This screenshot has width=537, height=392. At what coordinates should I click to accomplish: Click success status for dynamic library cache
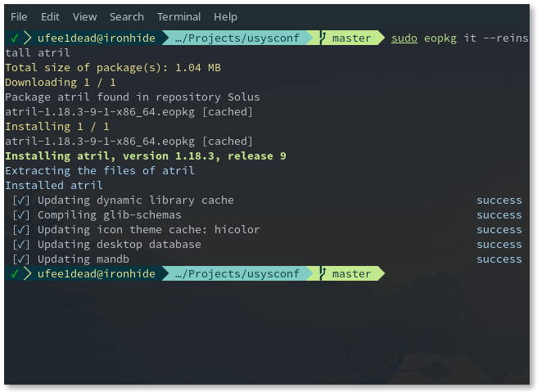(499, 201)
